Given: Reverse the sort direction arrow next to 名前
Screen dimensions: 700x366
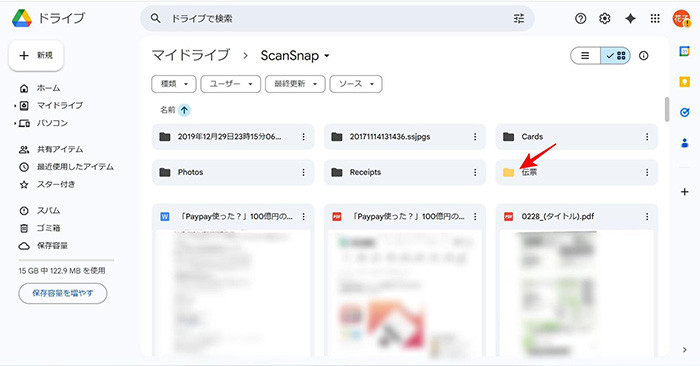Looking at the screenshot, I should pyautogui.click(x=184, y=110).
